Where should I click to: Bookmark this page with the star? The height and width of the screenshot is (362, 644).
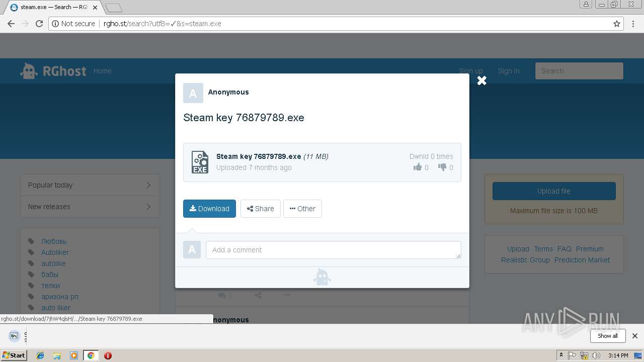coord(616,24)
